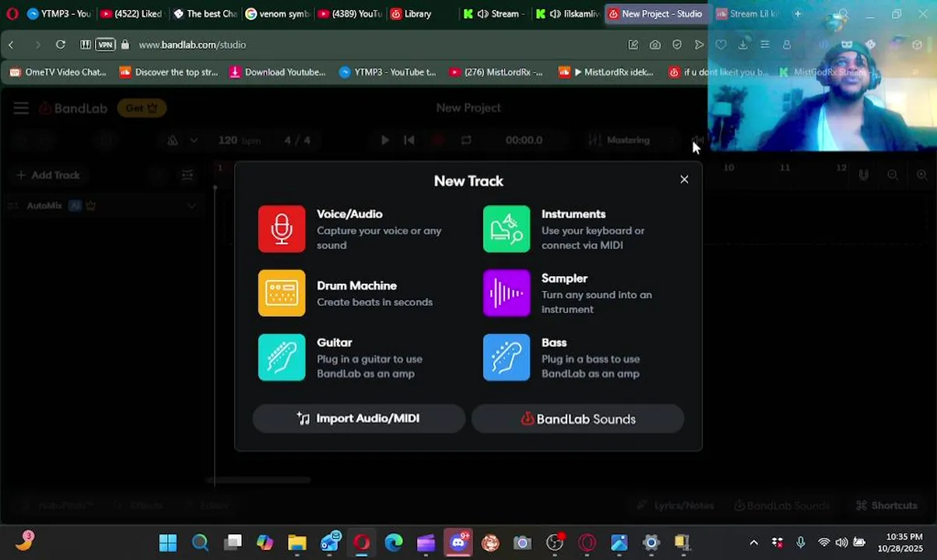
Task: Open the Mastering panel
Action: (x=619, y=140)
